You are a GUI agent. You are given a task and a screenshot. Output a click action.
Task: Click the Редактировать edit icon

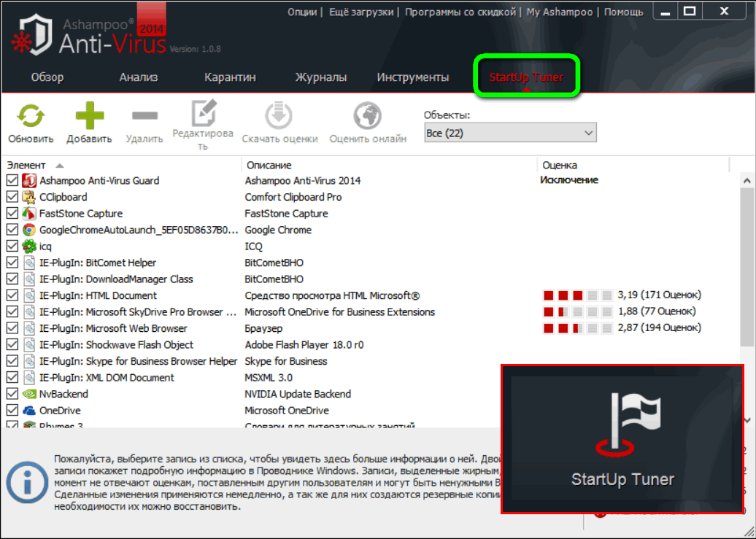204,113
